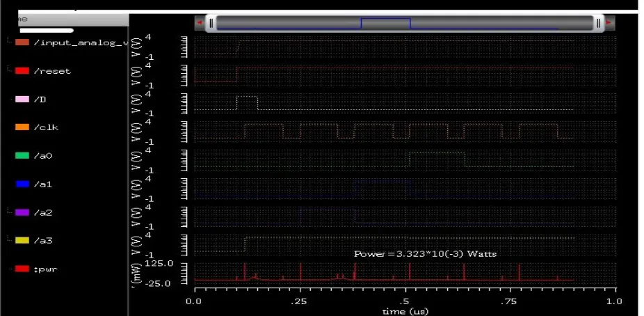Screen dimensions: 644x316
Task: Click the red /reset color swatch
Action: [22, 71]
